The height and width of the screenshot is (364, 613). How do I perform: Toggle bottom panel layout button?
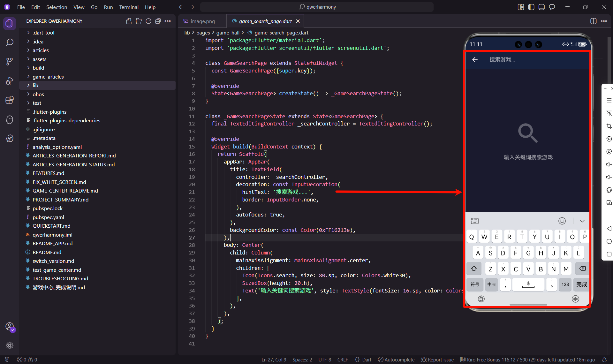[541, 7]
